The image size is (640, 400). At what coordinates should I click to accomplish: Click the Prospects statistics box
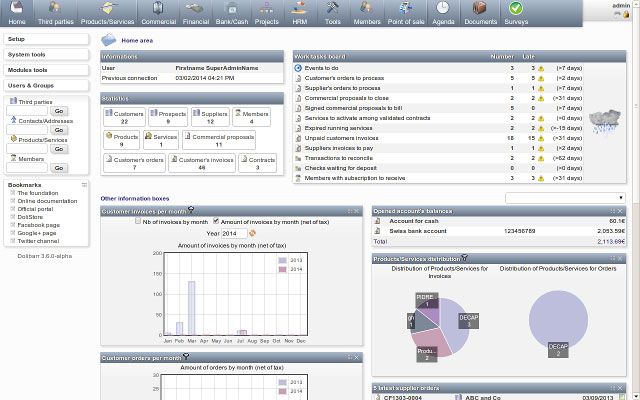point(168,117)
